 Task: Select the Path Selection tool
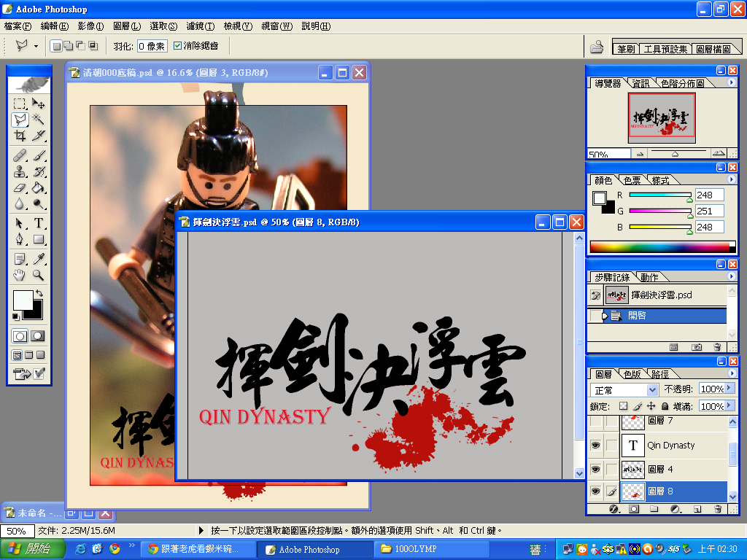(x=20, y=223)
